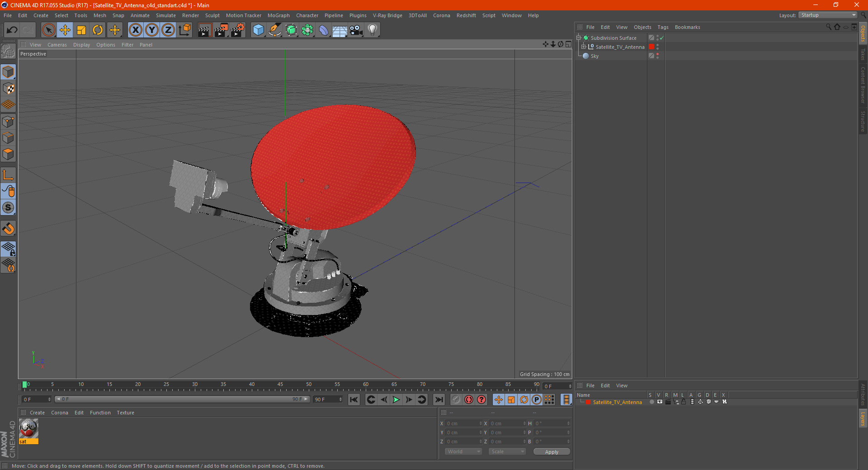Screen dimensions: 868x470
Task: Open viewport Cameras menu
Action: [x=57, y=45]
